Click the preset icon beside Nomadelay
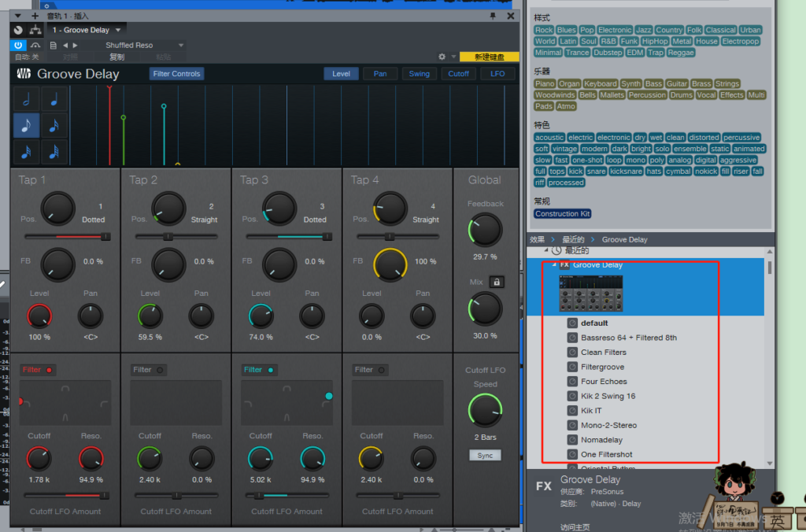 click(x=572, y=440)
